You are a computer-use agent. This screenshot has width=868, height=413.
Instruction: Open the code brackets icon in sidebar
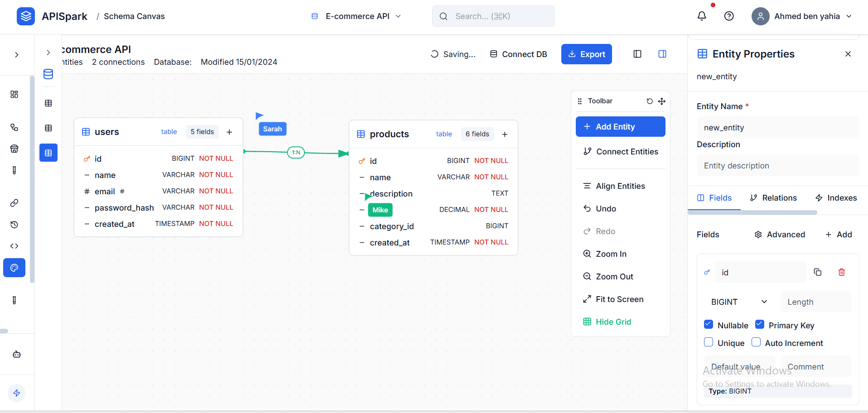click(14, 246)
